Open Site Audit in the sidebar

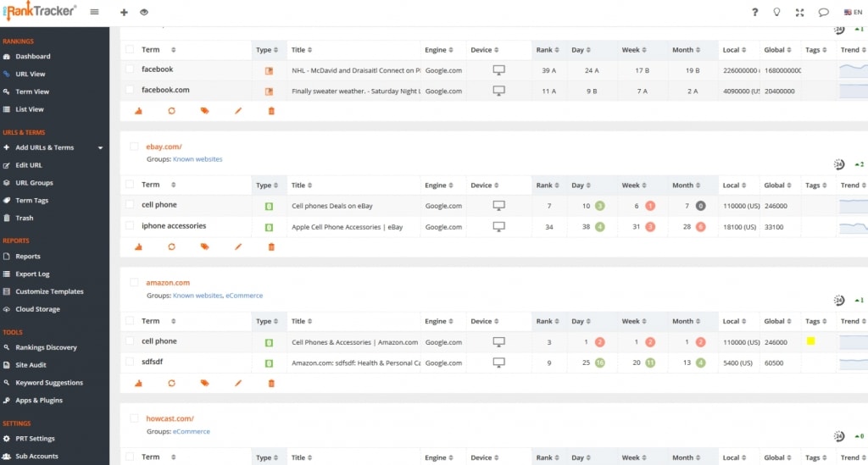point(31,365)
